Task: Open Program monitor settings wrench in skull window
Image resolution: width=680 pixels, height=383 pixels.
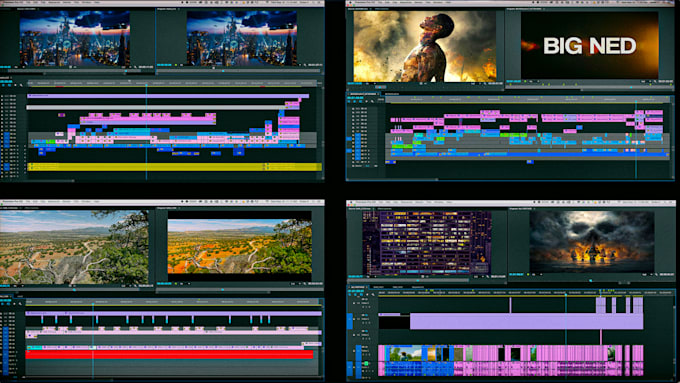Action: pyautogui.click(x=656, y=274)
